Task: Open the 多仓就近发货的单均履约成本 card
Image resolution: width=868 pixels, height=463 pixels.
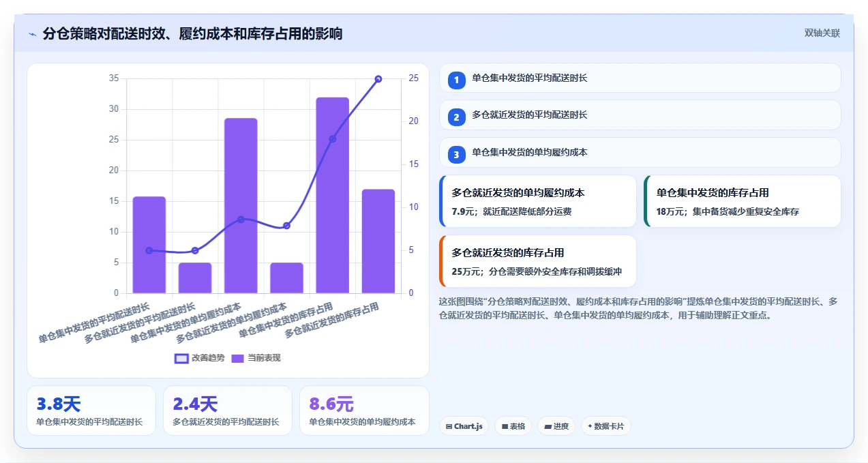Action: coord(538,201)
